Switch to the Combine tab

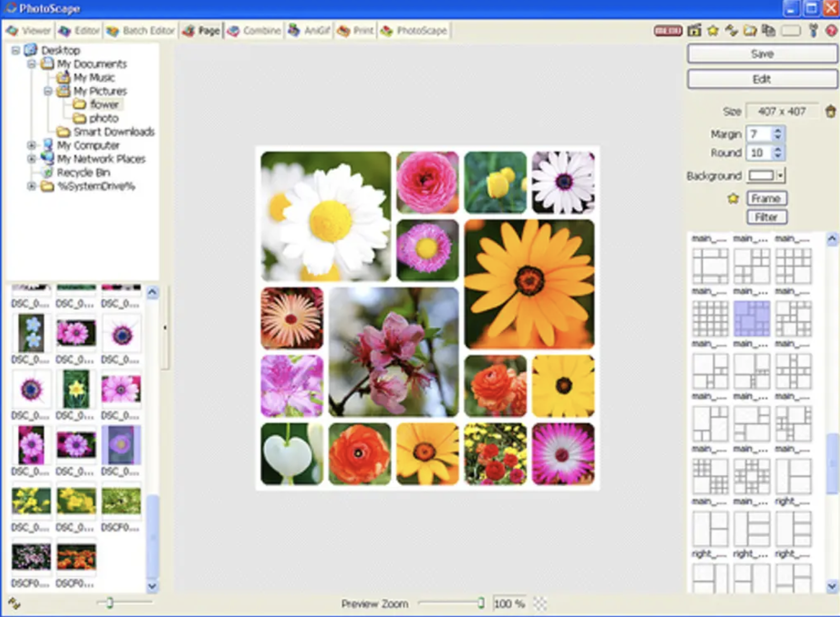coord(255,31)
